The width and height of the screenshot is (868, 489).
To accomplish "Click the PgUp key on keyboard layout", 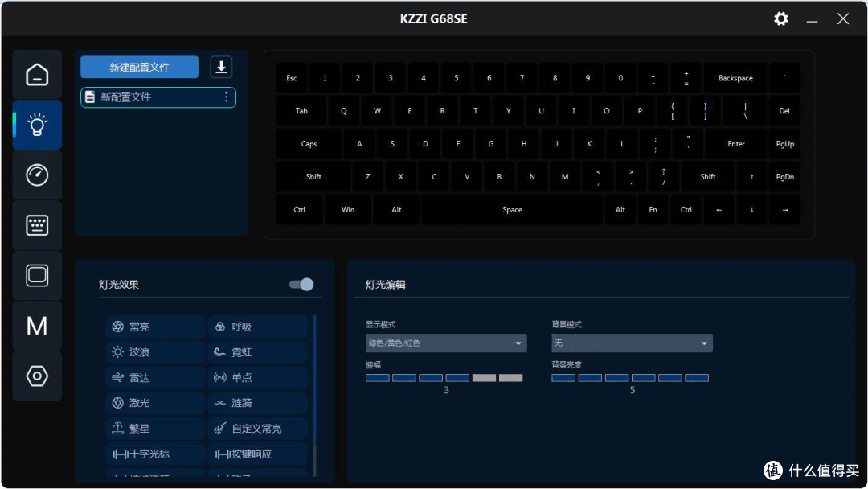I will (785, 143).
